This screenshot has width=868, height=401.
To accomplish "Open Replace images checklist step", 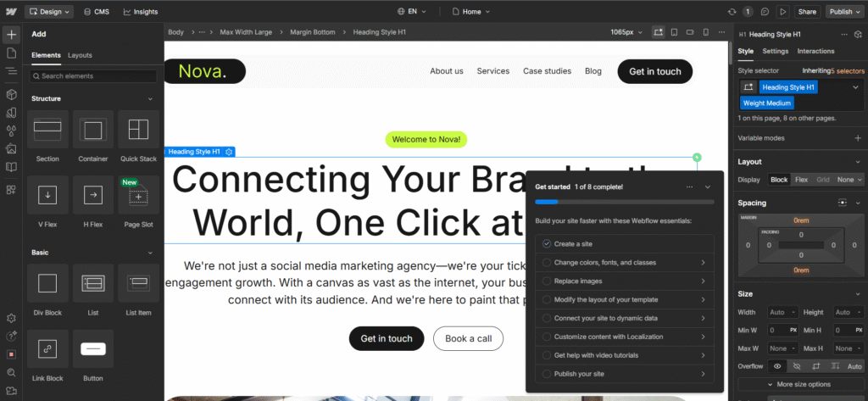I will [625, 281].
